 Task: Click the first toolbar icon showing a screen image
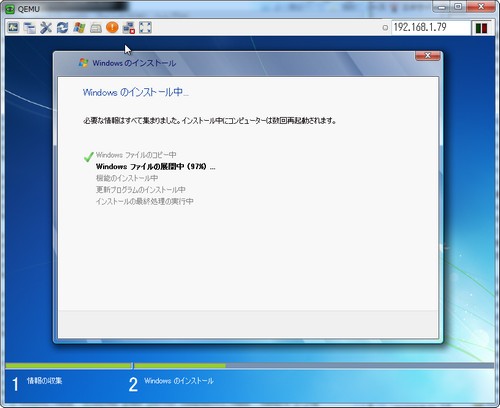point(13,27)
